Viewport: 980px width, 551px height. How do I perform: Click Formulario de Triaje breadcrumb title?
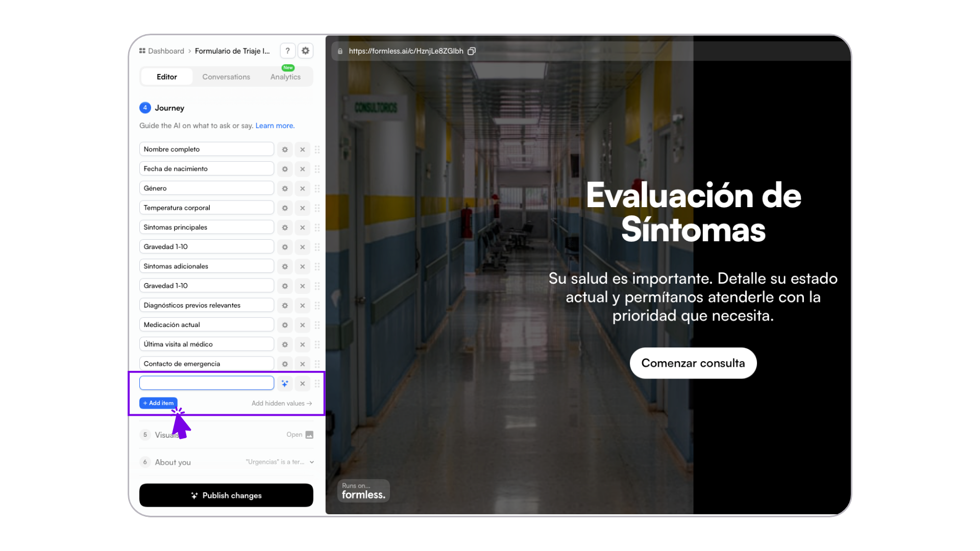tap(232, 51)
